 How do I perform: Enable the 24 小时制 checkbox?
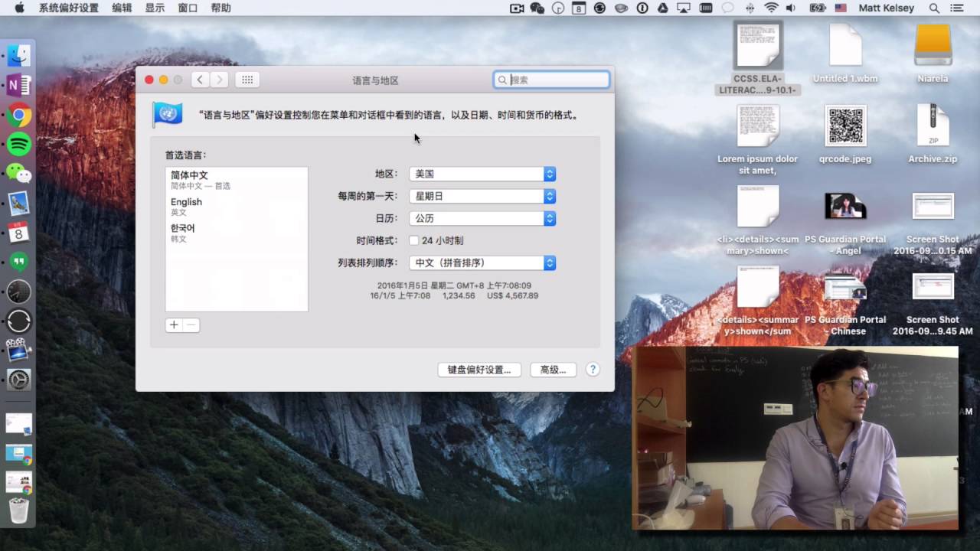(x=414, y=240)
